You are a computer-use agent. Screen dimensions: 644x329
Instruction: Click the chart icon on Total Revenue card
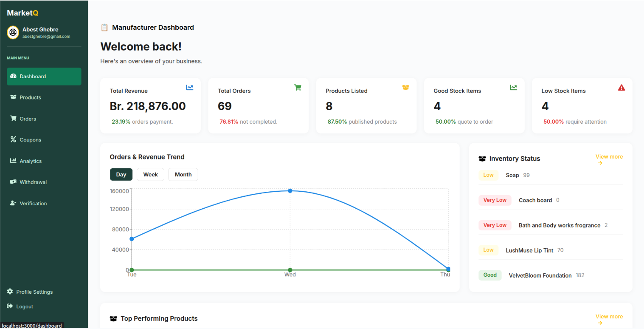coord(190,88)
